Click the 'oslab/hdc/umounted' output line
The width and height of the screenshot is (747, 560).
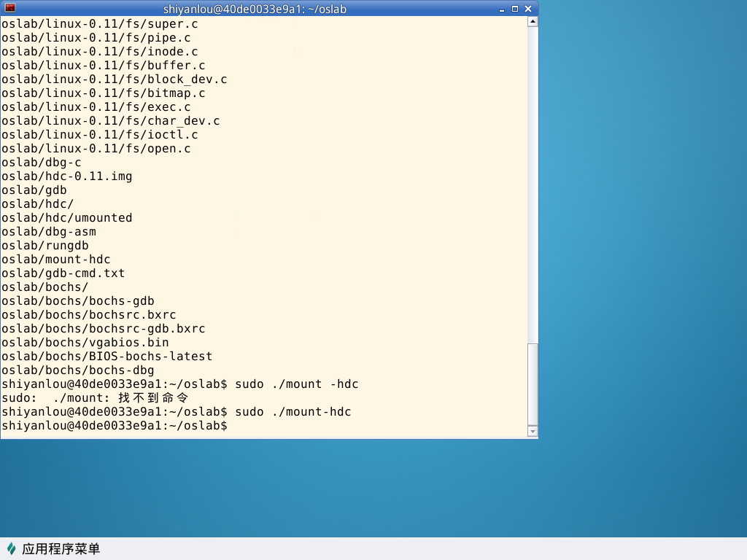tap(66, 218)
